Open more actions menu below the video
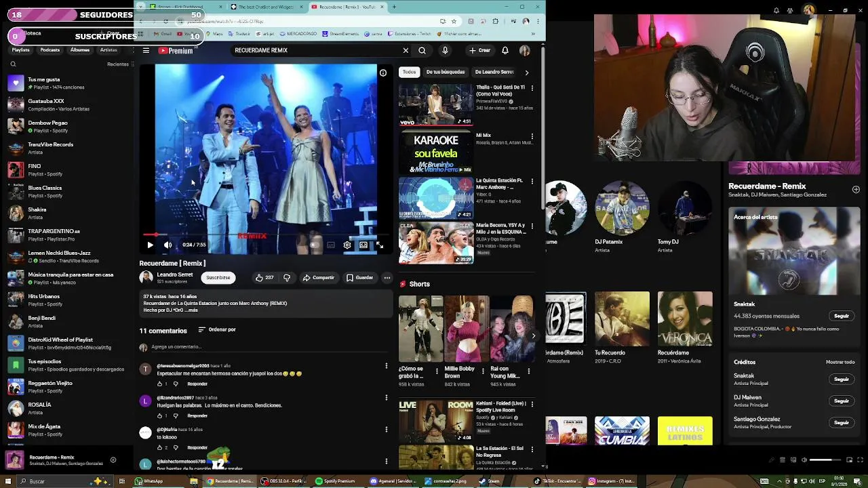868x488 pixels. click(x=387, y=278)
